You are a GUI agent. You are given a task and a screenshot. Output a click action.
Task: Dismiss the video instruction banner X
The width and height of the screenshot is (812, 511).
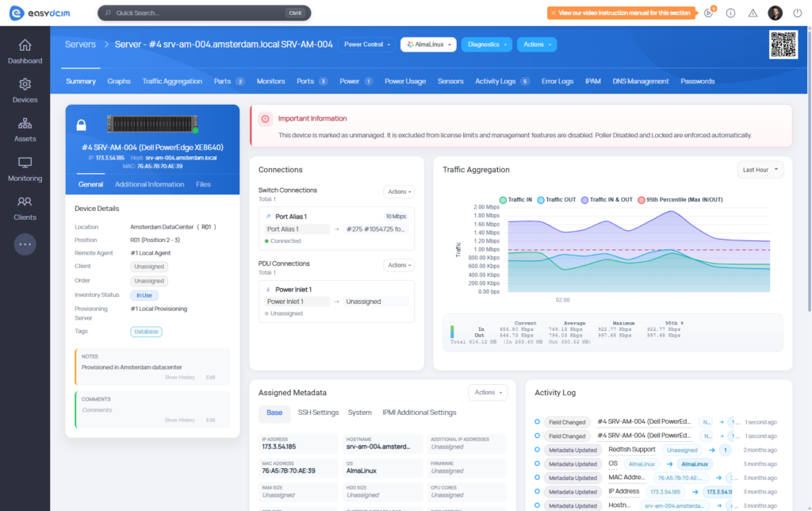click(x=553, y=13)
